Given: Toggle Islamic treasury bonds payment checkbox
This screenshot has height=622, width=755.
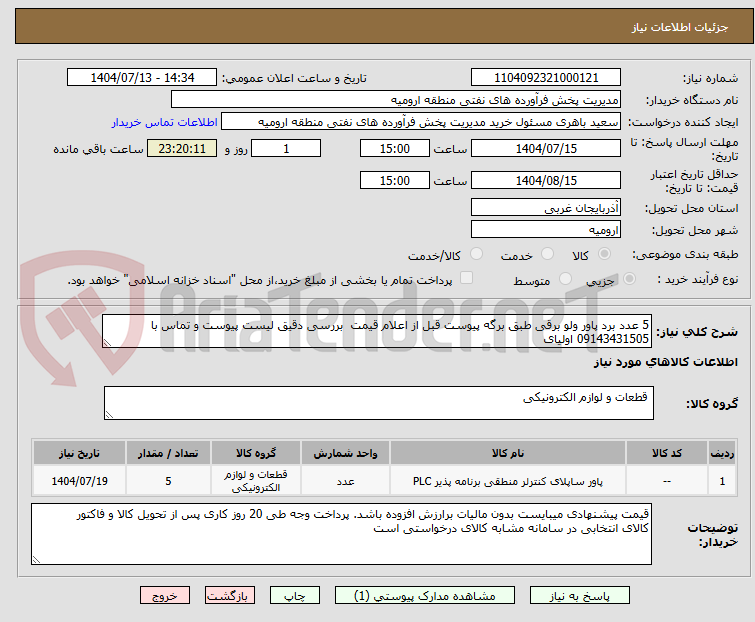Looking at the screenshot, I should 466,278.
